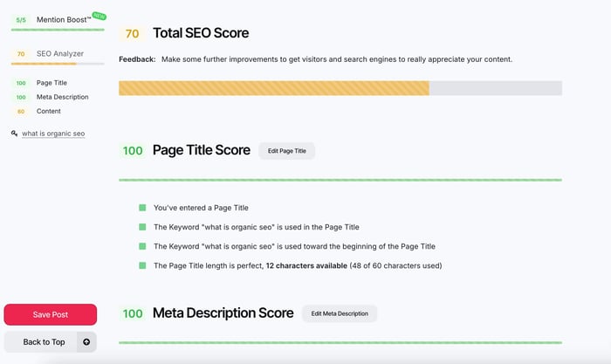Click green square beside "You've entered a Page Title"
This screenshot has width=611, height=364.
coord(142,208)
